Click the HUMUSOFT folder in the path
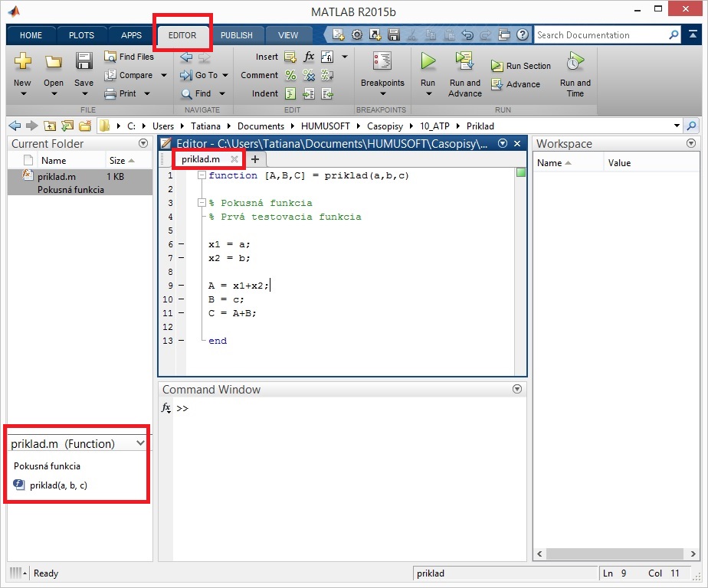708x588 pixels. point(325,126)
